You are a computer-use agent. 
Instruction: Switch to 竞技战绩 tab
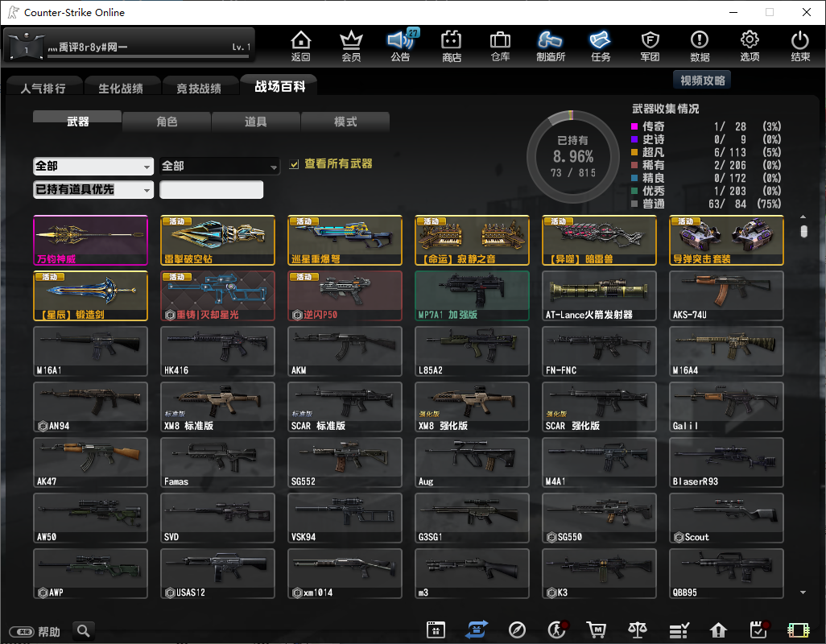pyautogui.click(x=199, y=89)
